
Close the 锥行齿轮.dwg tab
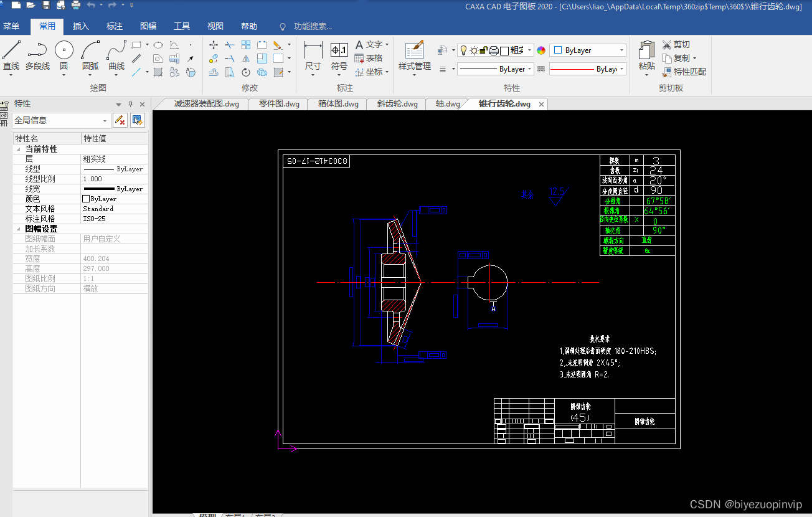tap(541, 105)
